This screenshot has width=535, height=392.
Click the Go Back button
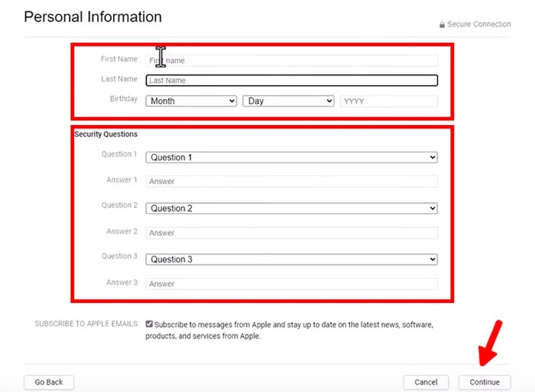(x=49, y=382)
